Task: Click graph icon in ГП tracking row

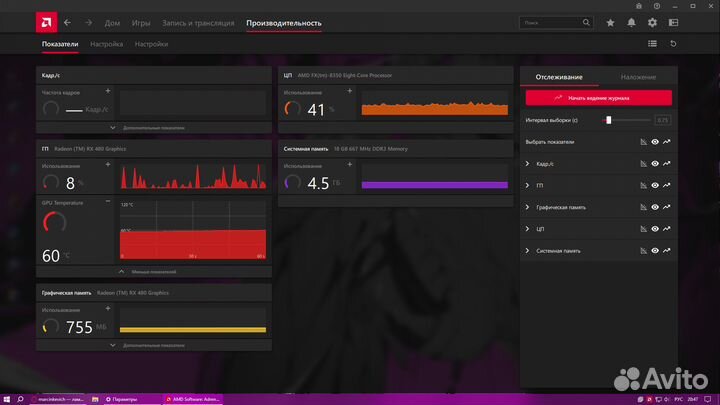Action: pyautogui.click(x=667, y=185)
